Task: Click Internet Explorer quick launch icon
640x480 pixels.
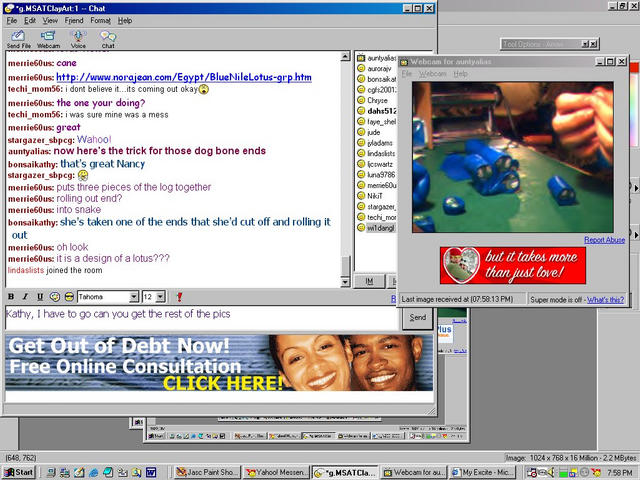Action: (x=93, y=472)
